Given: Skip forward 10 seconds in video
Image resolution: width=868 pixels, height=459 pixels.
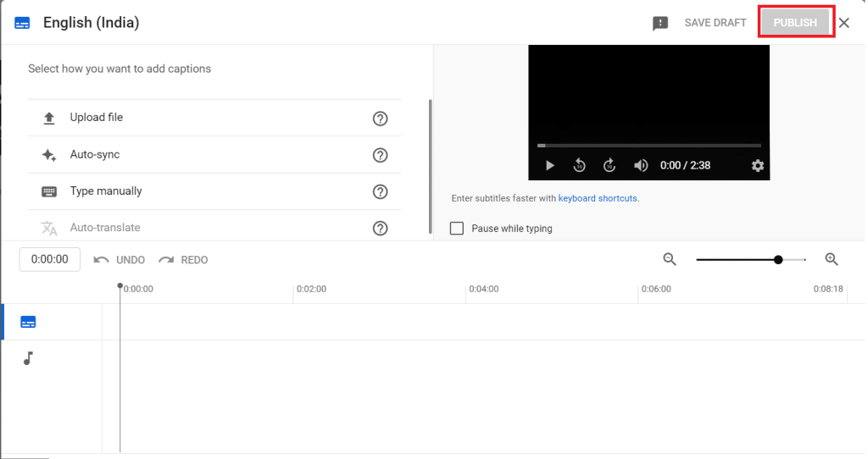Looking at the screenshot, I should click(609, 165).
